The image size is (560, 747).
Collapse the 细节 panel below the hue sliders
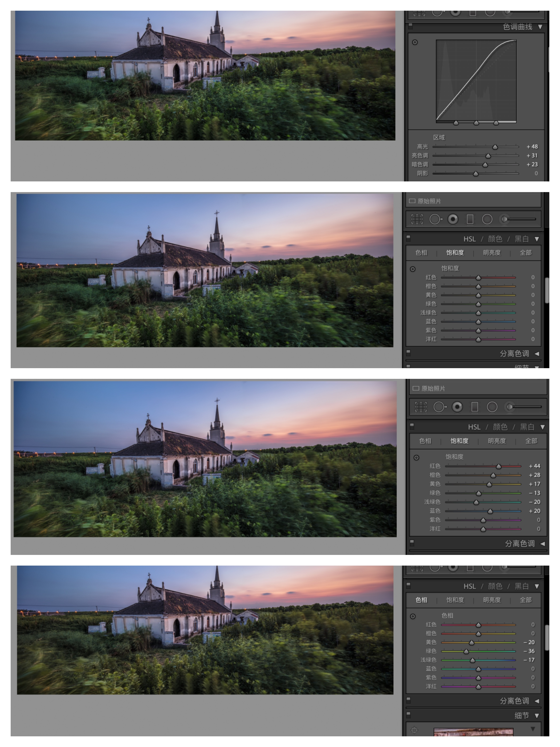[537, 716]
